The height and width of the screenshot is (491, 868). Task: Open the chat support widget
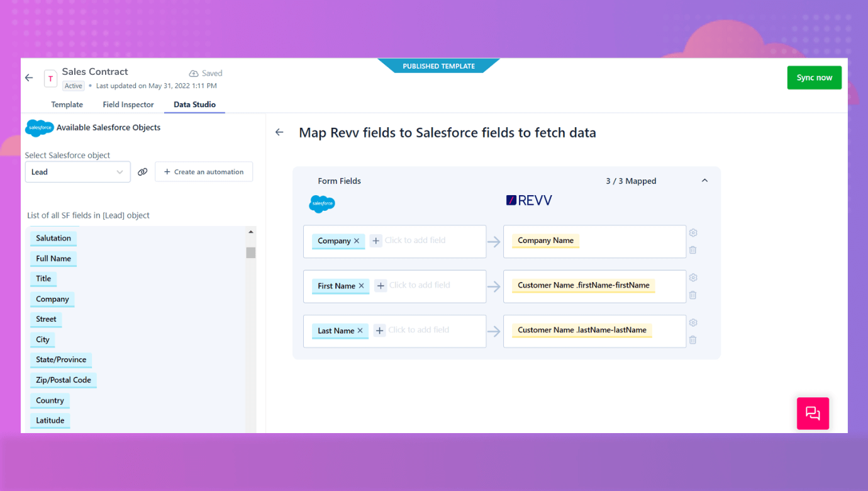[813, 414]
